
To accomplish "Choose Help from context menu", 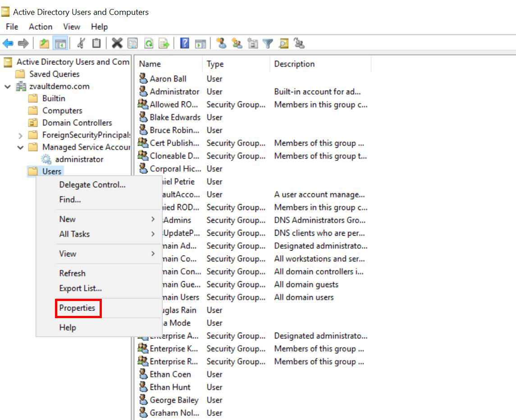I will tap(68, 328).
